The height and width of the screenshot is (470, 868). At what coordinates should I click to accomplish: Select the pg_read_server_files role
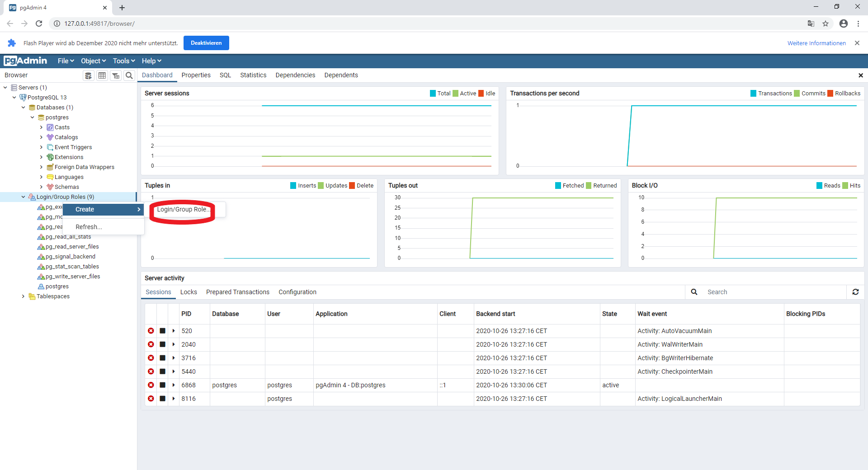pyautogui.click(x=72, y=247)
